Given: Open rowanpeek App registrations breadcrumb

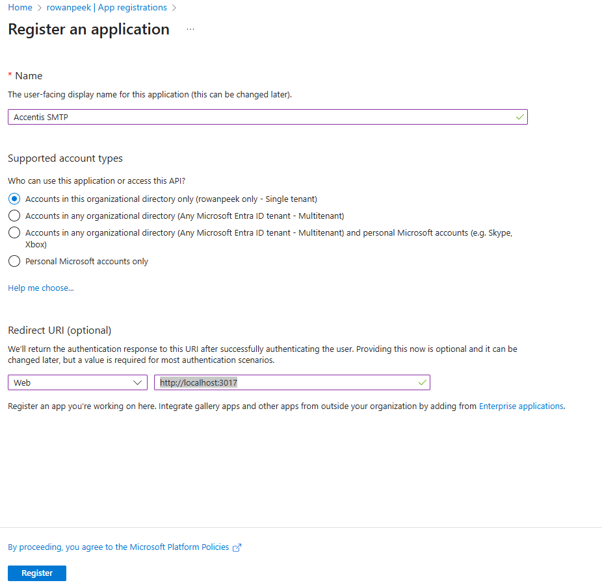Looking at the screenshot, I should coord(107,7).
